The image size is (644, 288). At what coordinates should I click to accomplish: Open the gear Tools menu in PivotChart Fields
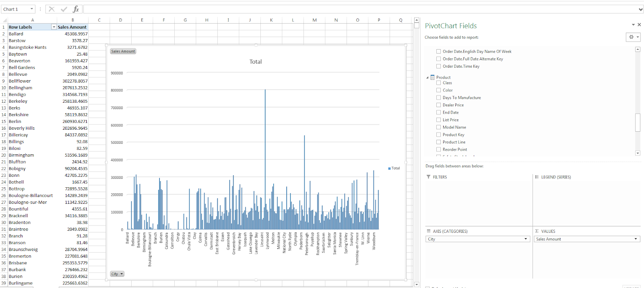click(633, 37)
